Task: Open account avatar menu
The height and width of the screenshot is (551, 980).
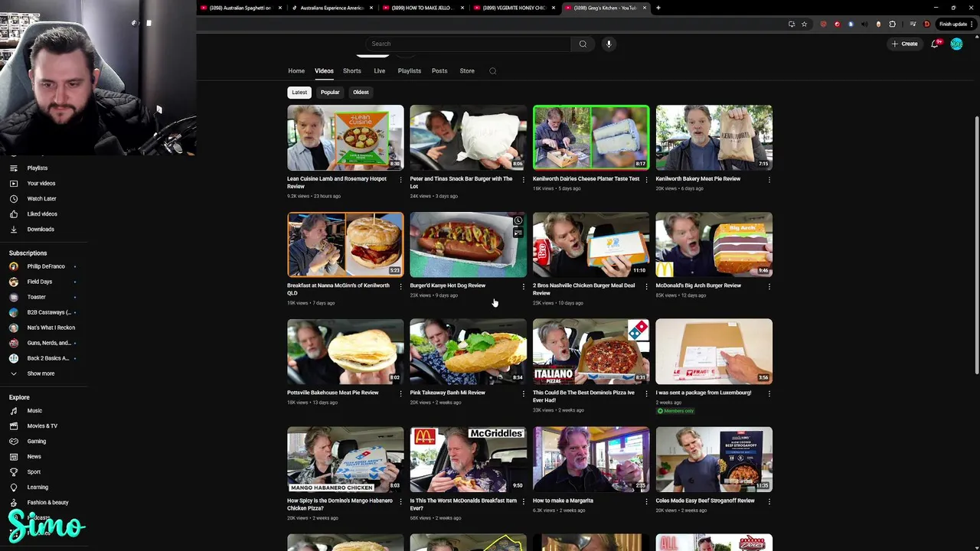Action: 956,44
